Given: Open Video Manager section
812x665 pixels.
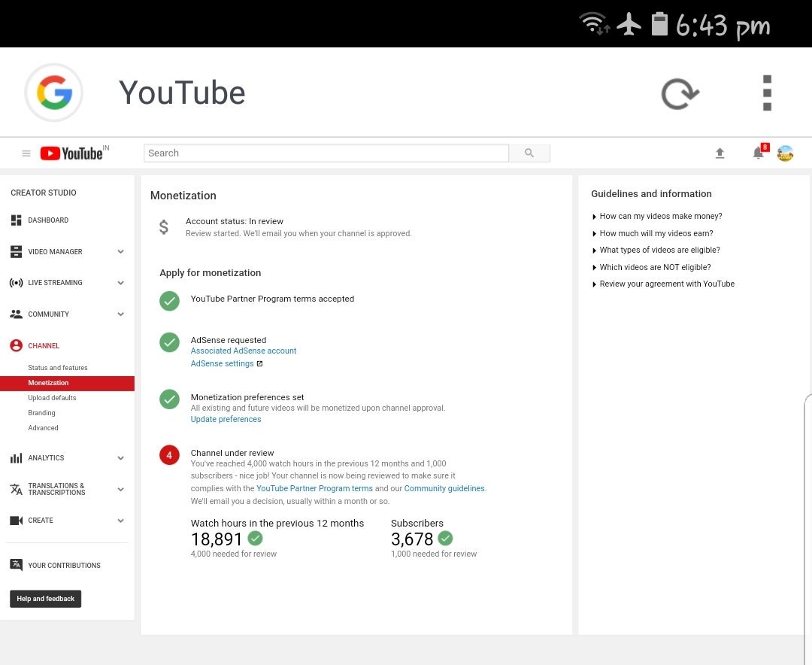Looking at the screenshot, I should [55, 252].
